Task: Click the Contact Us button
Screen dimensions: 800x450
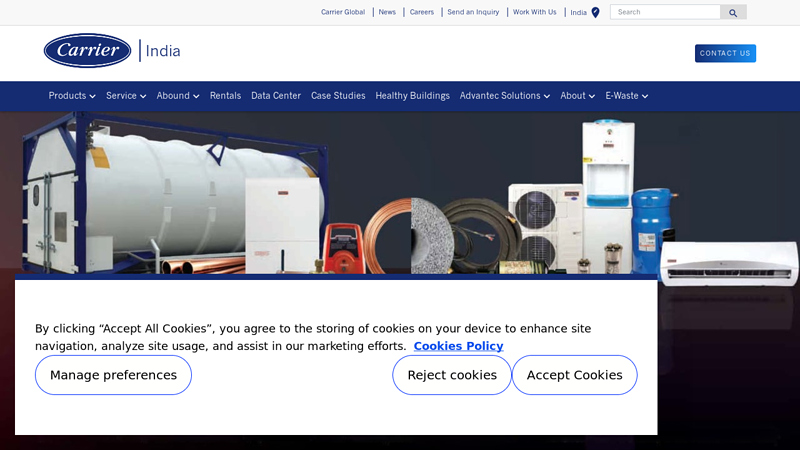Action: click(x=725, y=53)
